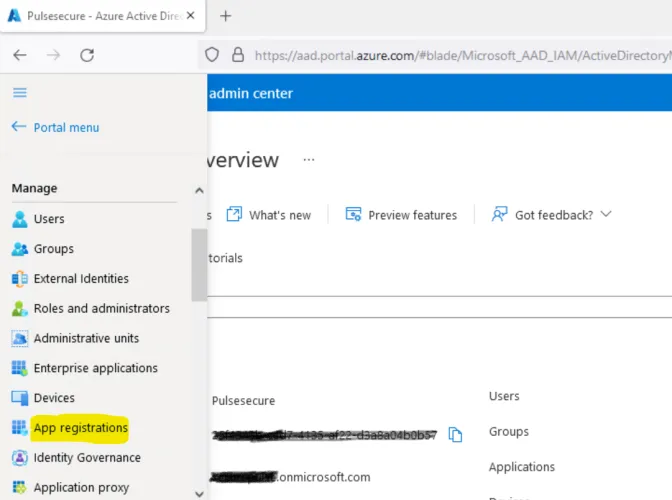Viewport: 672px width, 500px height.
Task: Click the Azure logo favicon on tab
Action: point(15,16)
